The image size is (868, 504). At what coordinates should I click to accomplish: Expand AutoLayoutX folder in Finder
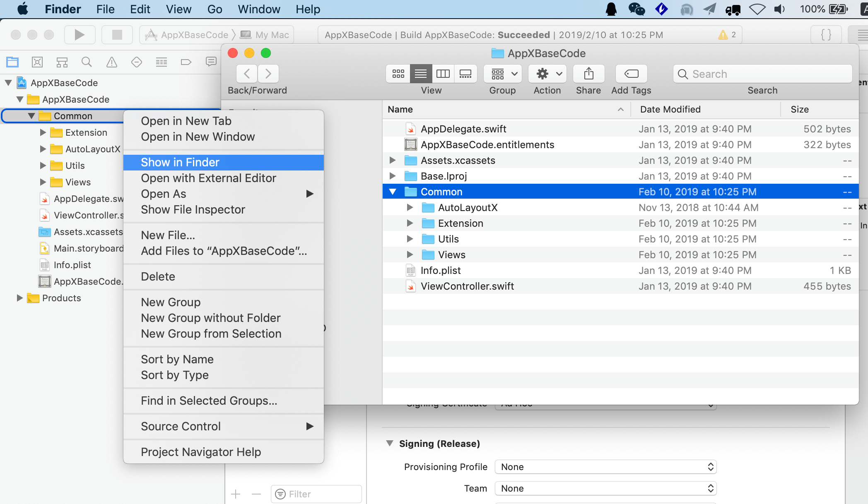point(410,207)
